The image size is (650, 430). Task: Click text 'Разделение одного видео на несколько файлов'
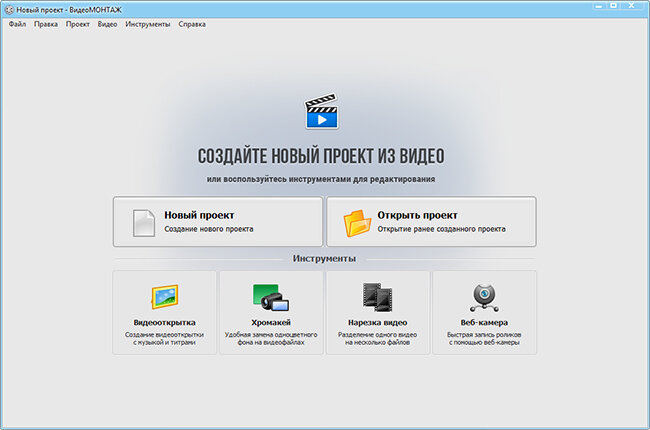coord(378,338)
